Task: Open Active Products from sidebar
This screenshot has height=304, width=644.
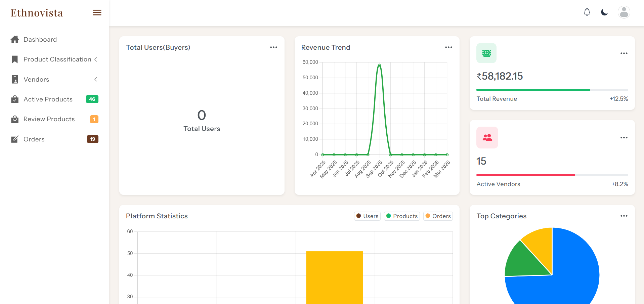Action: click(48, 99)
